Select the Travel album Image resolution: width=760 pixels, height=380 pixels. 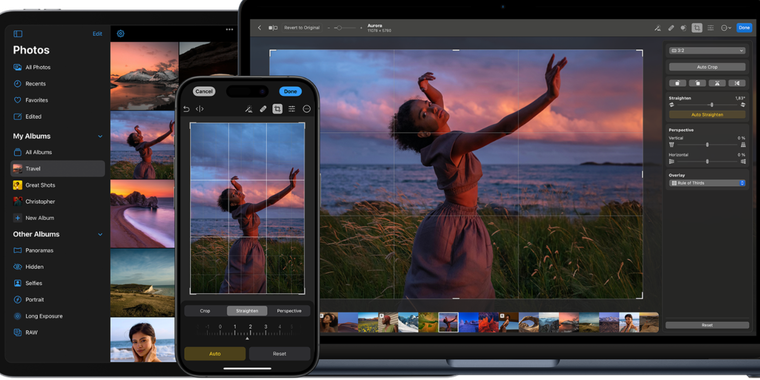click(x=58, y=169)
